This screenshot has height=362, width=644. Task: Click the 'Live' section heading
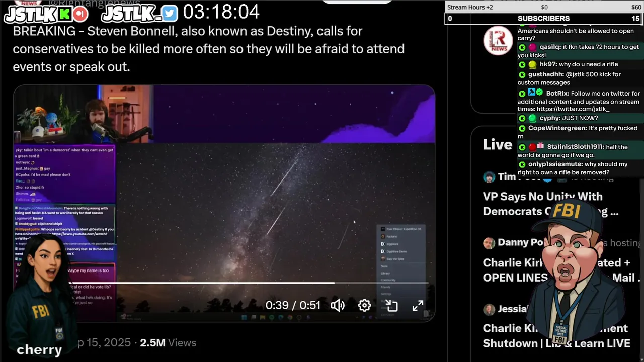click(498, 145)
